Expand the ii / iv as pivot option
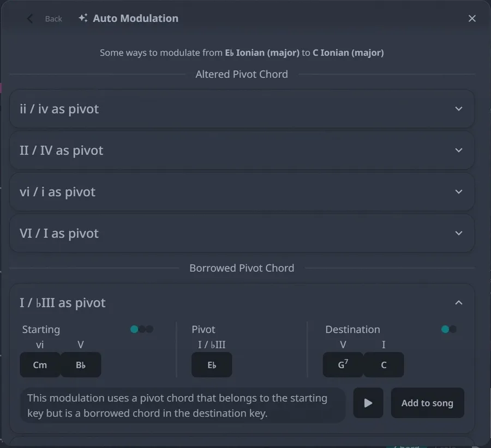491x448 pixels. (242, 109)
